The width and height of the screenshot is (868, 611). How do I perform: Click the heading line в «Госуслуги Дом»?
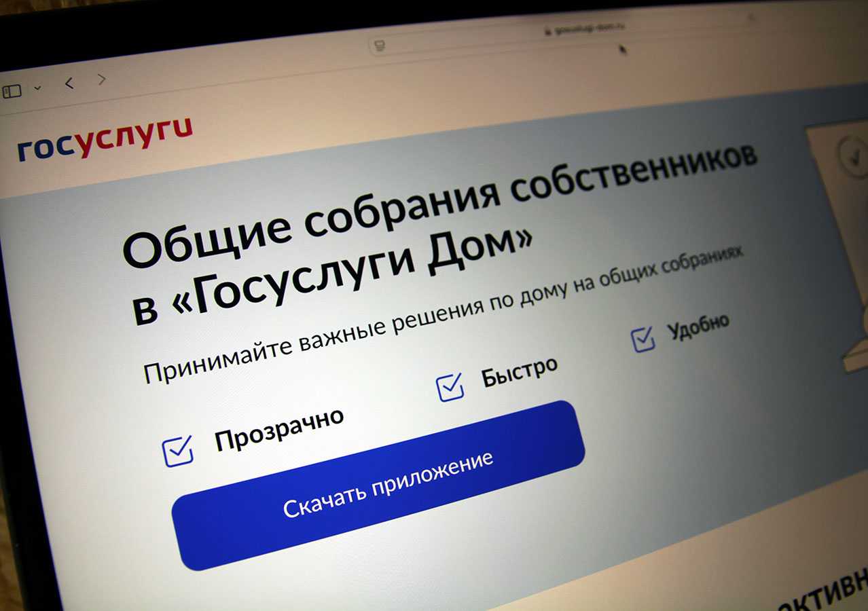(x=333, y=274)
